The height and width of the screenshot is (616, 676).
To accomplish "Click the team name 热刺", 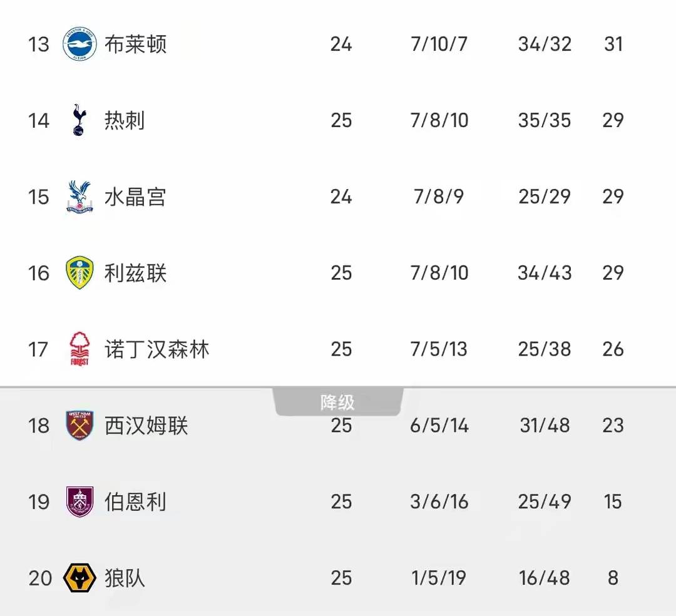I will click(x=125, y=120).
